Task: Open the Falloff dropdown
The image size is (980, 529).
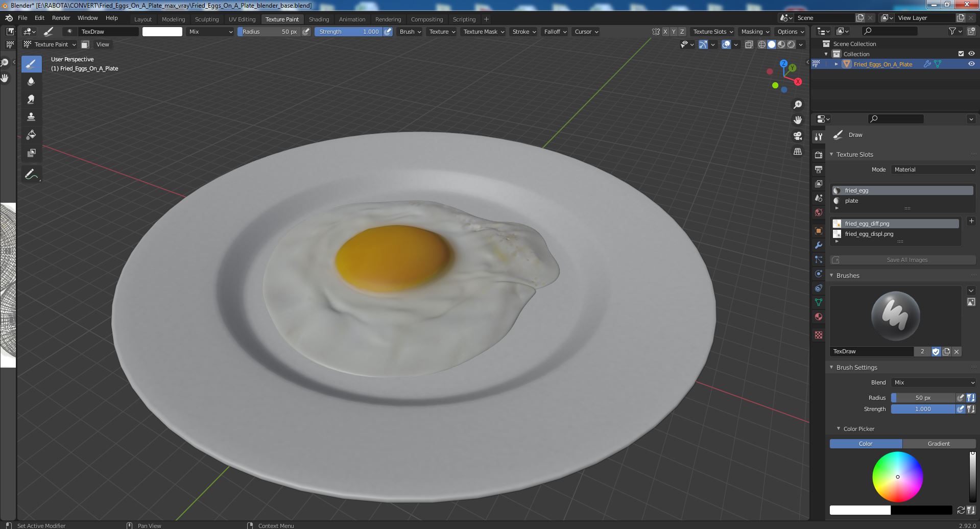Action: 555,32
